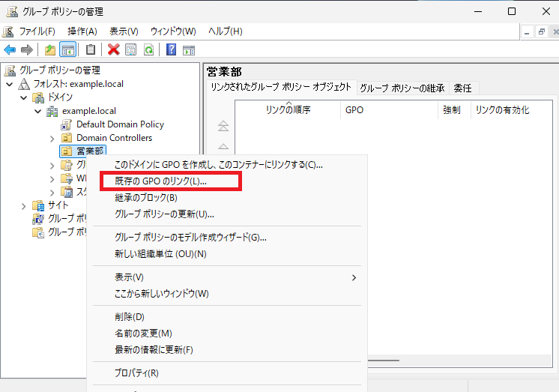The height and width of the screenshot is (392, 559).
Task: Expand the tree node starting with WI
Action: (52, 179)
